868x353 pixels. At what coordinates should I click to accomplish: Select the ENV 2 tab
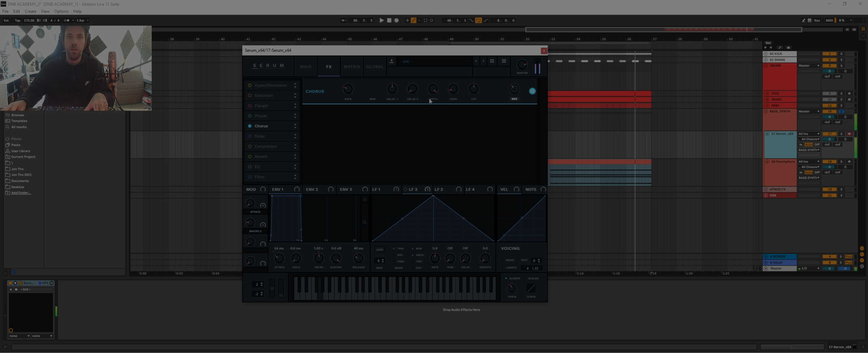pyautogui.click(x=319, y=189)
